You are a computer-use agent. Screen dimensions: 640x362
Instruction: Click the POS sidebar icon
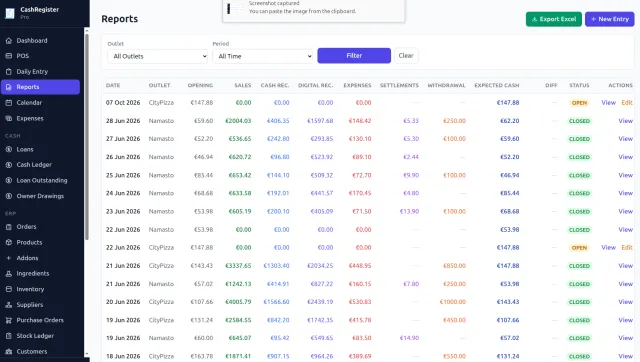point(9,56)
